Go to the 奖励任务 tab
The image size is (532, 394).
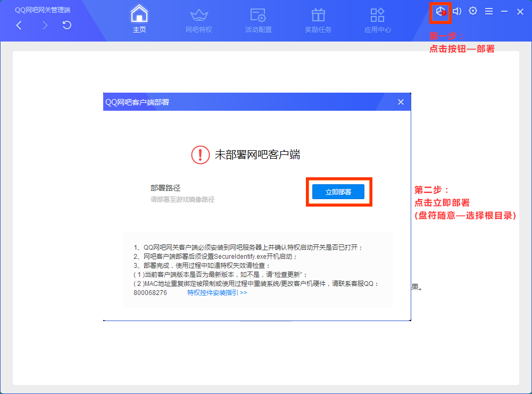pyautogui.click(x=318, y=21)
